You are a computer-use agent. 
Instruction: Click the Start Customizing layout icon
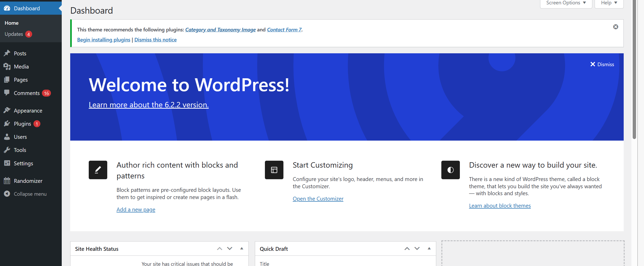[274, 170]
